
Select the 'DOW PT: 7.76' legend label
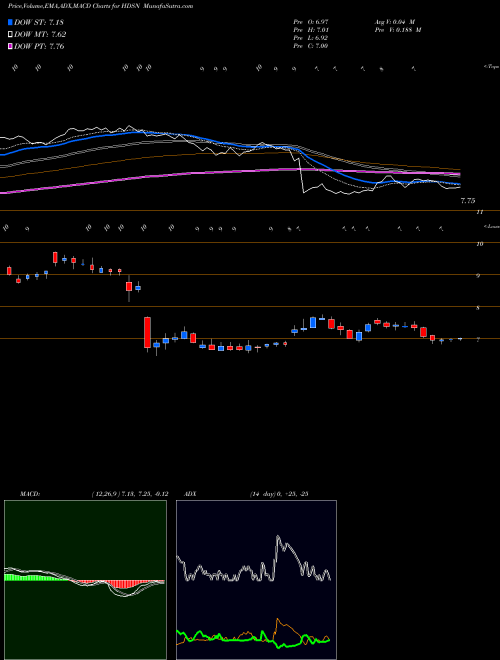coord(39,46)
